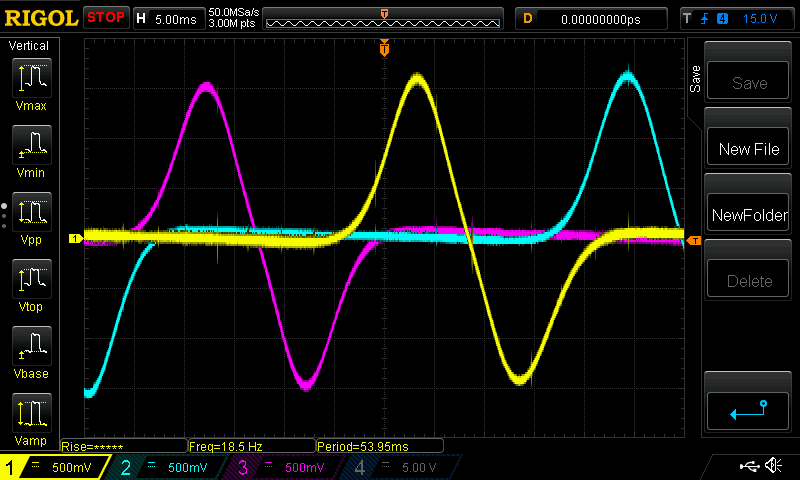The height and width of the screenshot is (480, 800).
Task: Click the STOP run status indicator
Action: (106, 17)
